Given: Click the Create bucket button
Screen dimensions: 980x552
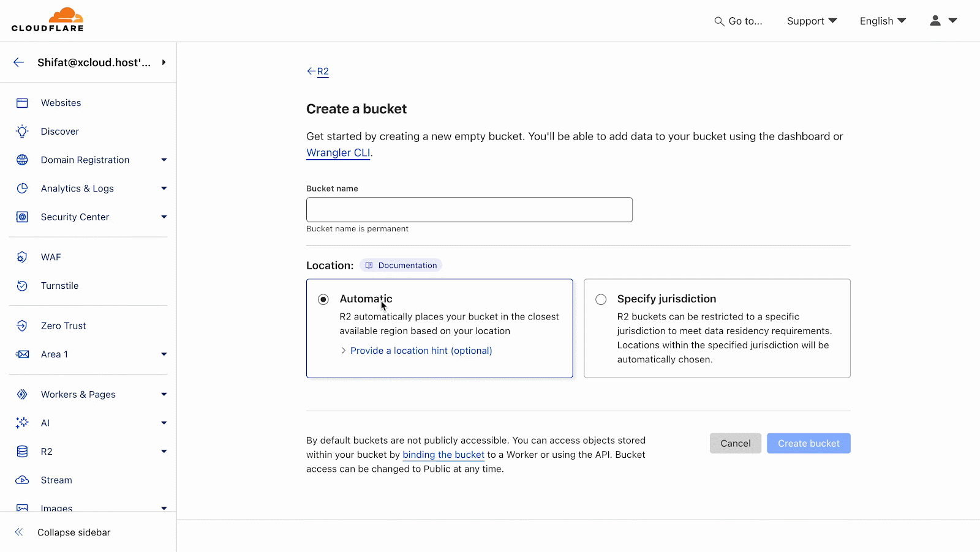Looking at the screenshot, I should pos(808,443).
